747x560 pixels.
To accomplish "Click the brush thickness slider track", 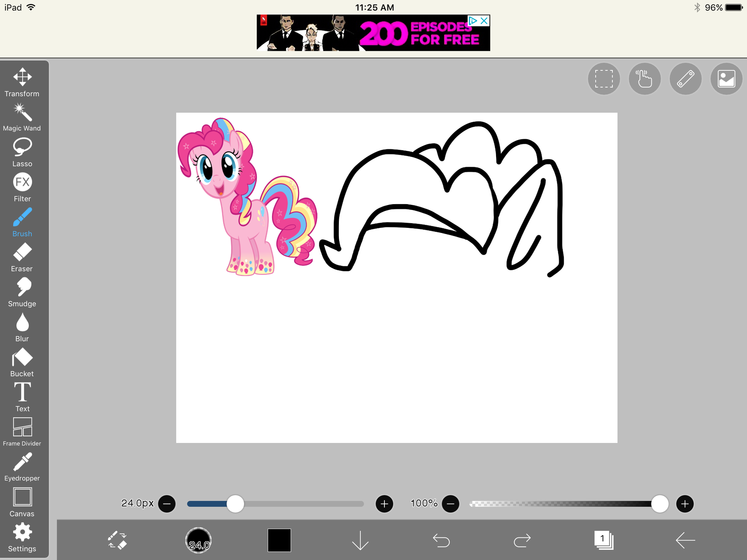I will tap(275, 504).
